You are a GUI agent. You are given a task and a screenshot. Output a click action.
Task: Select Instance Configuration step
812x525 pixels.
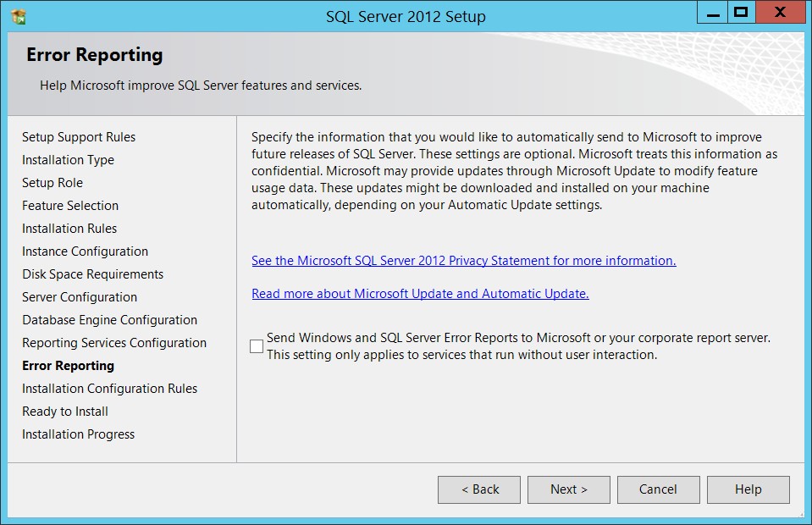[85, 251]
